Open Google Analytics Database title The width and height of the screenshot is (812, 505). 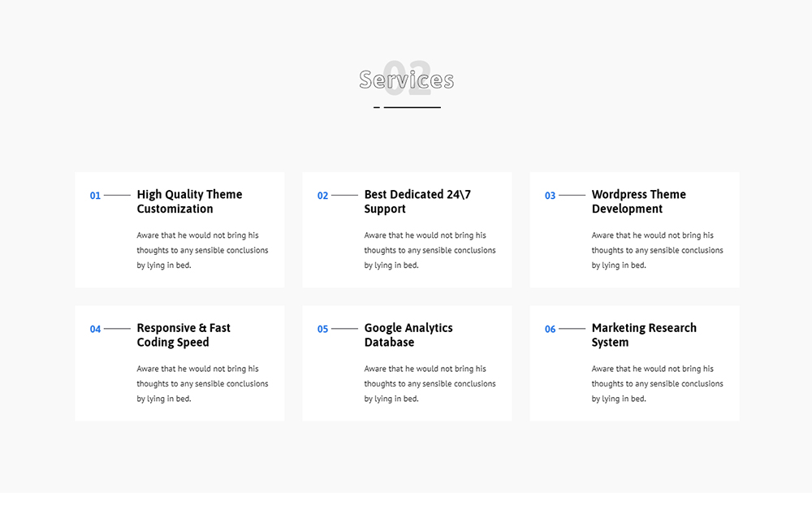click(x=408, y=335)
